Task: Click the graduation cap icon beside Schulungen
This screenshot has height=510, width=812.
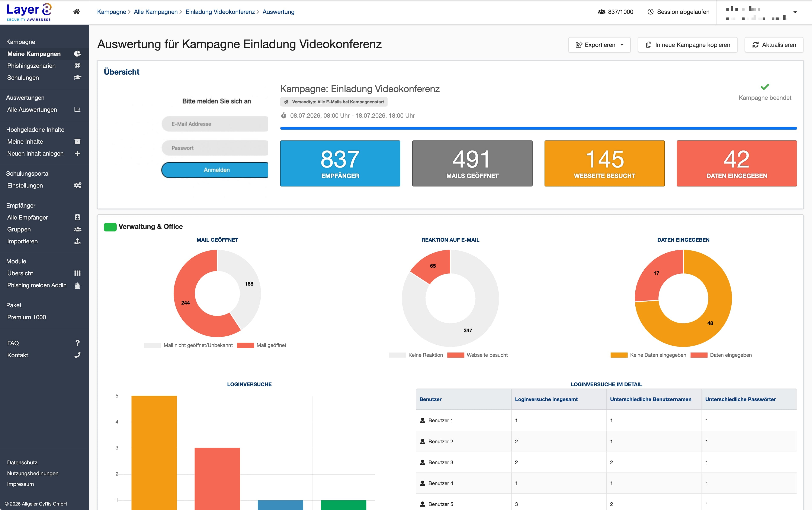Action: [77, 78]
